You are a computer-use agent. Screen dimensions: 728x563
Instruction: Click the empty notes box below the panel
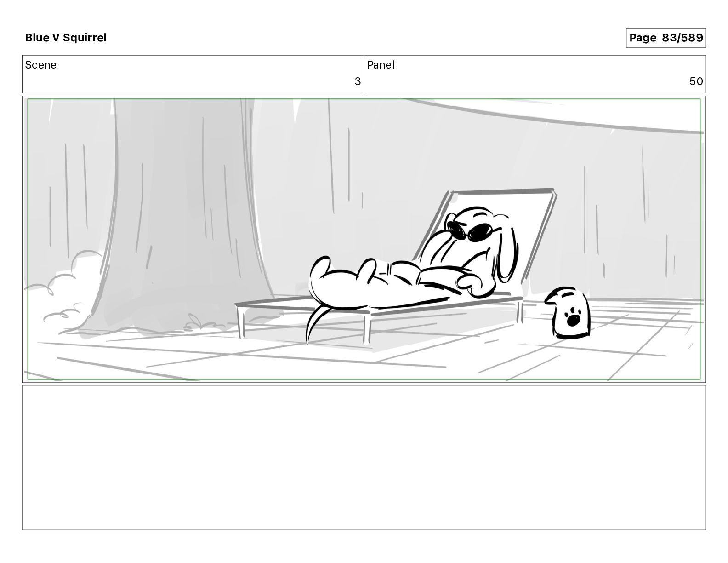pyautogui.click(x=364, y=458)
